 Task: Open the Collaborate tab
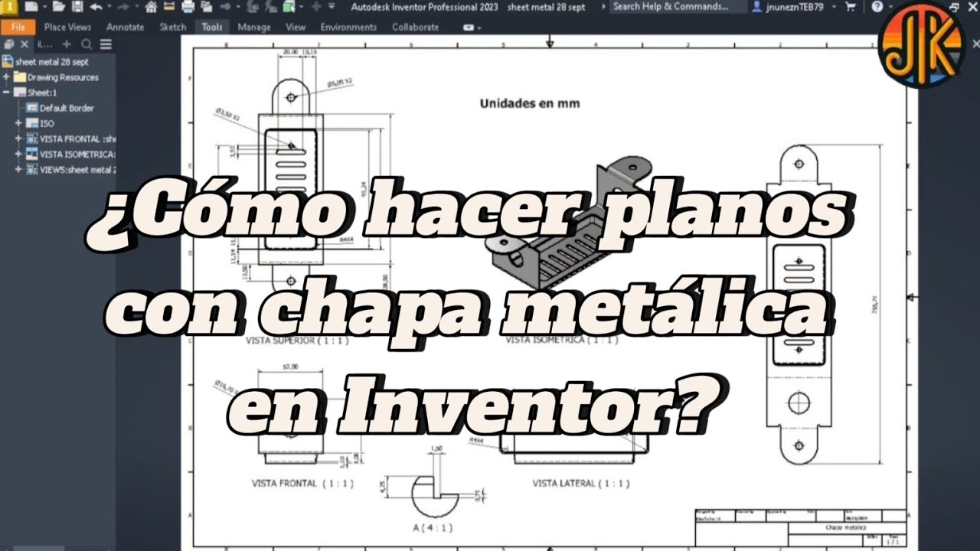coord(415,27)
